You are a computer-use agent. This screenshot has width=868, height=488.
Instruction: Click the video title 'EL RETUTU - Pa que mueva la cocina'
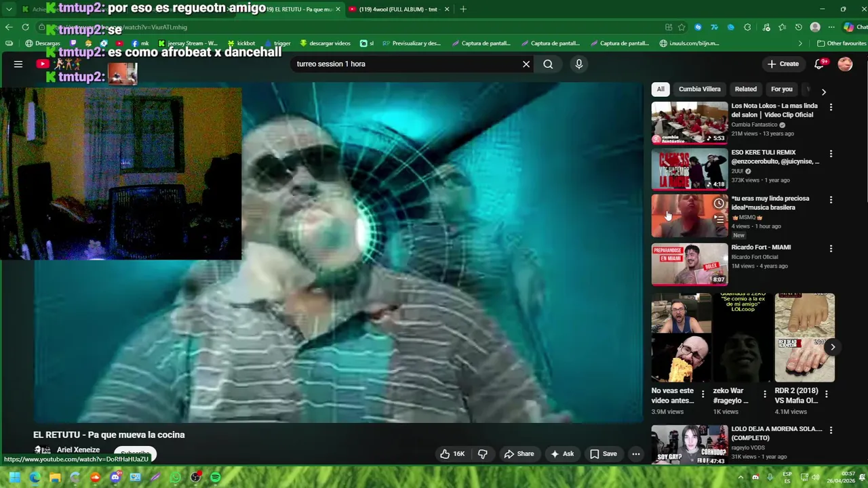coord(108,434)
